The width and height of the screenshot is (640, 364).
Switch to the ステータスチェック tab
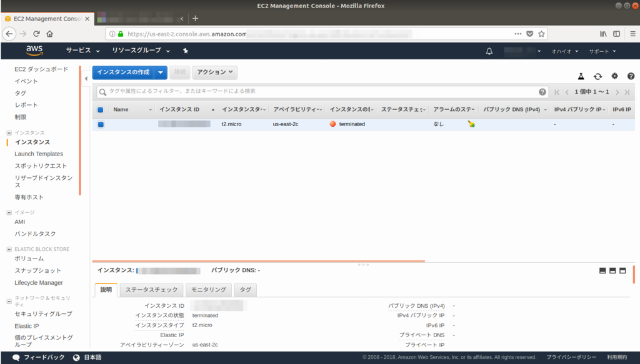(x=151, y=290)
